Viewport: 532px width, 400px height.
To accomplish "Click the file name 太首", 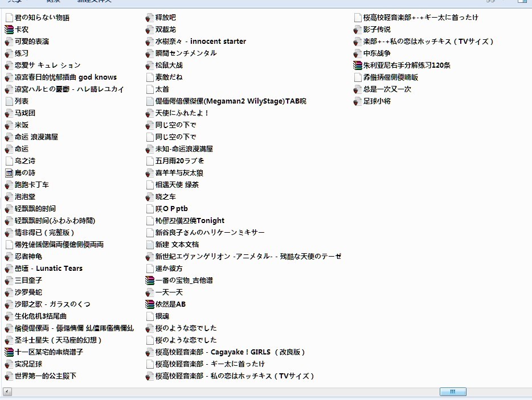I will (x=162, y=89).
